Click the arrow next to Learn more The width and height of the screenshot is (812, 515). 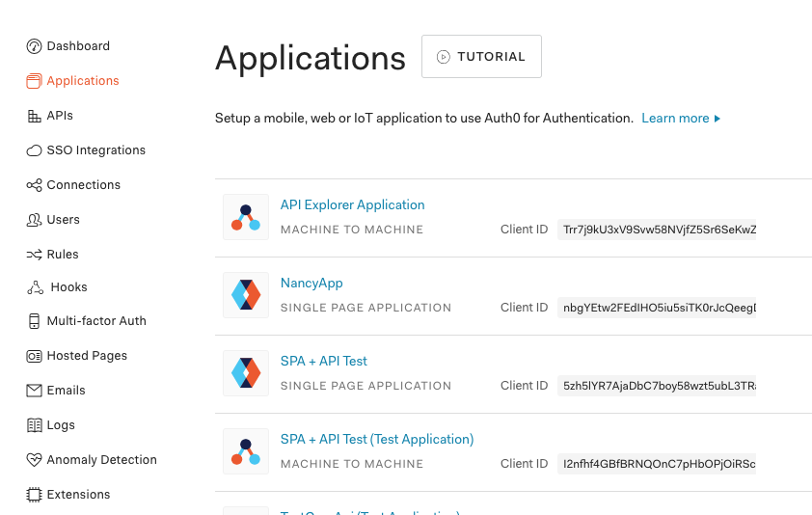(717, 119)
